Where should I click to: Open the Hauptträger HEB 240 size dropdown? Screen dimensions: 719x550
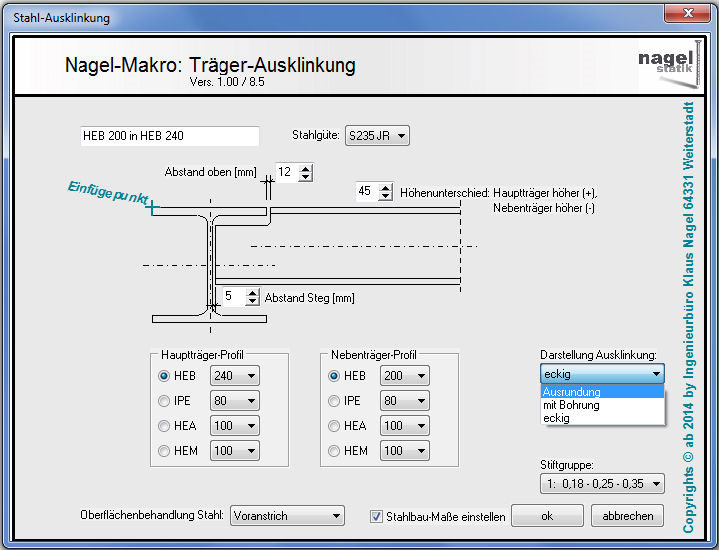coord(234,376)
